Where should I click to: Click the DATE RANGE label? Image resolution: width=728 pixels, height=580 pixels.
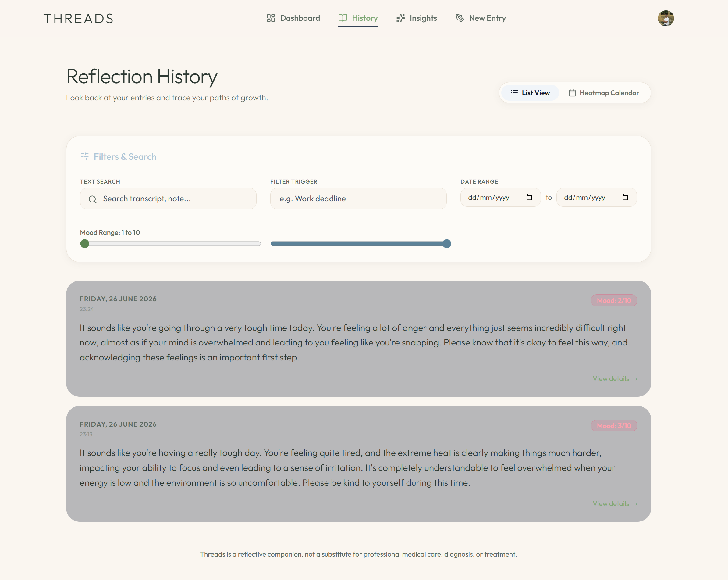coord(479,181)
